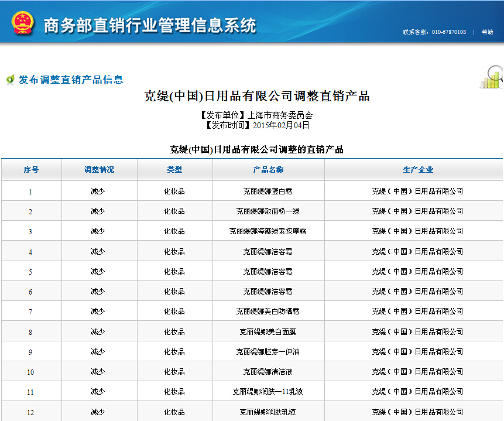This screenshot has height=421, width=504.
Task: Select the 序号 column header
Action: click(x=31, y=170)
